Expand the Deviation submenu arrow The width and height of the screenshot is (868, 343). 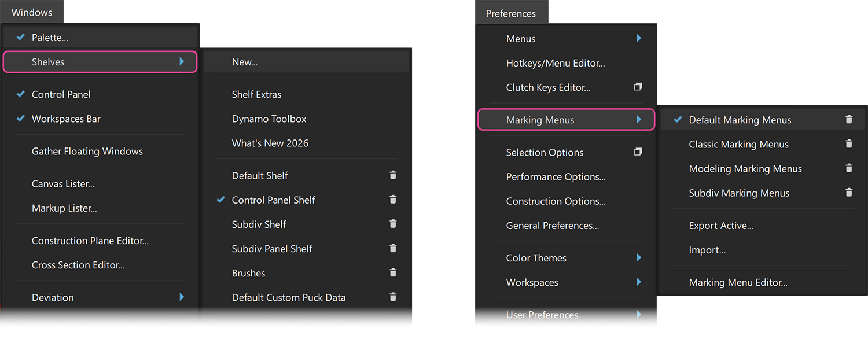click(182, 297)
